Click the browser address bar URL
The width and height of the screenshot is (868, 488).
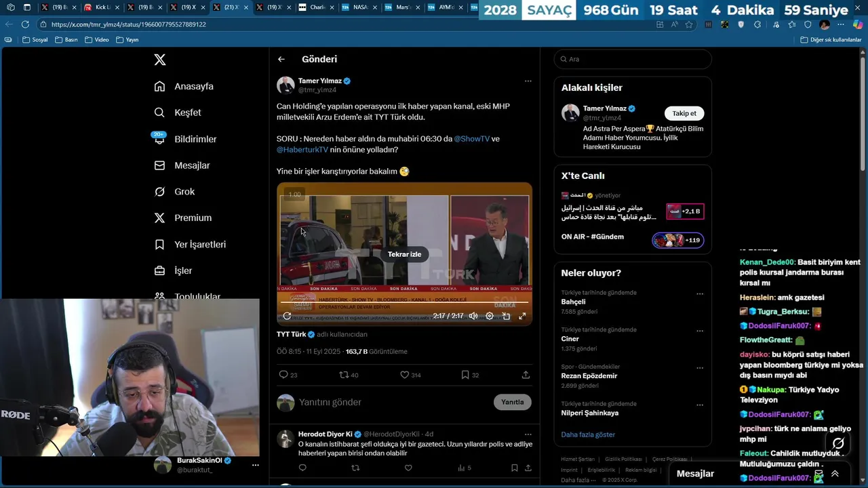[x=129, y=24]
